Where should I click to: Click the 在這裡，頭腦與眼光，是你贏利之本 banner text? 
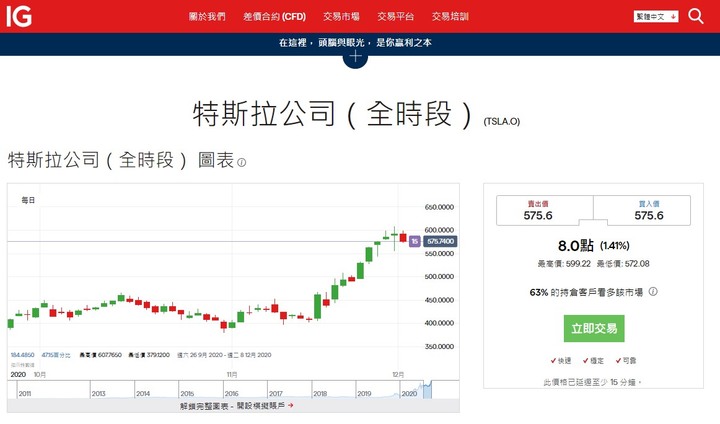pyautogui.click(x=355, y=42)
